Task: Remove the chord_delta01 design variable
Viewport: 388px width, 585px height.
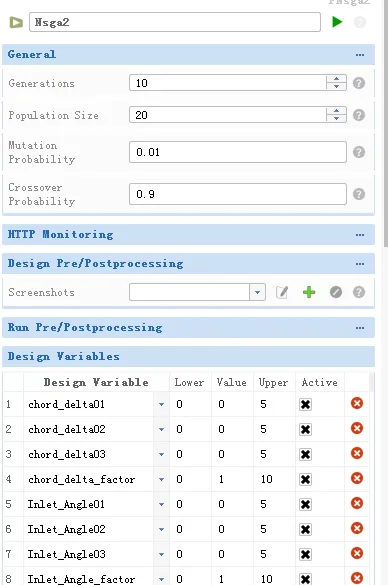Action: pyautogui.click(x=357, y=403)
